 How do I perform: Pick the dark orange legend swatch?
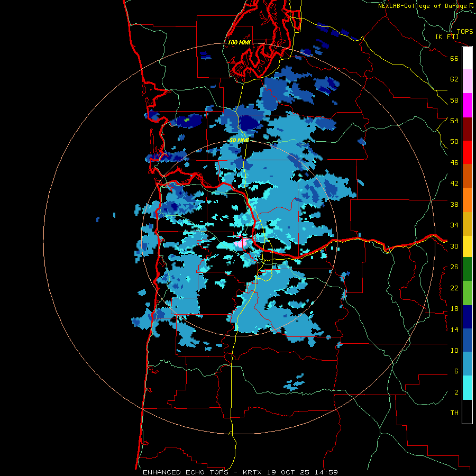point(467,176)
